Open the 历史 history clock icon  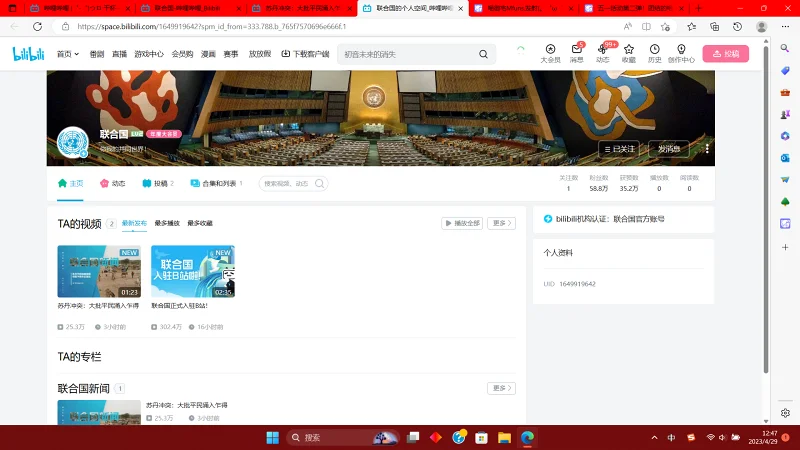tap(655, 53)
